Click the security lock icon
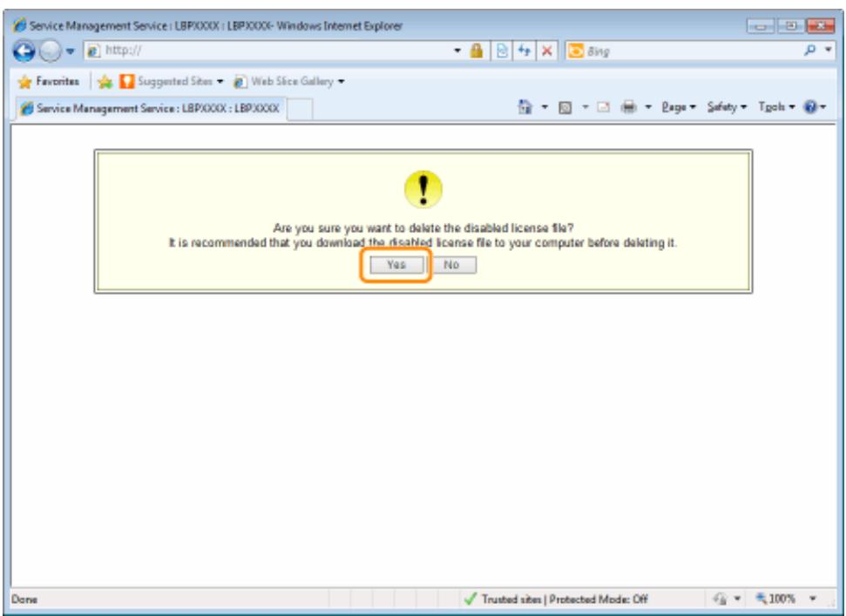The image size is (846, 616). point(476,51)
